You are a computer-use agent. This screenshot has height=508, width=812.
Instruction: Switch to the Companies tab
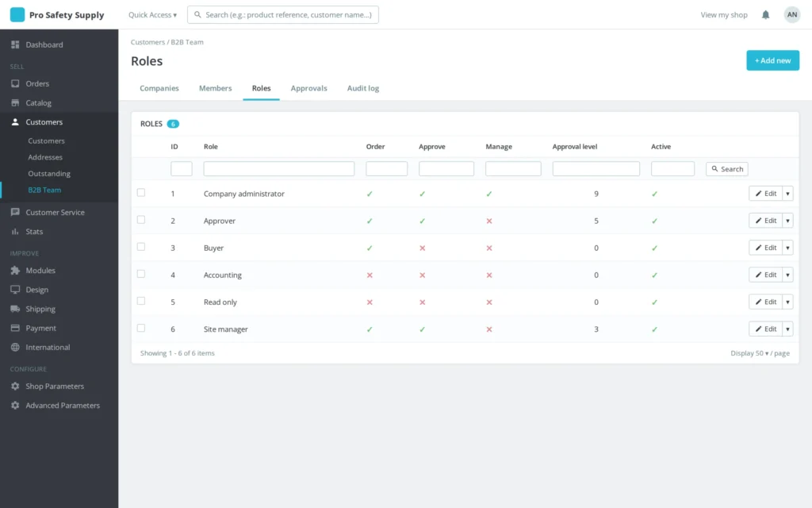pos(159,88)
